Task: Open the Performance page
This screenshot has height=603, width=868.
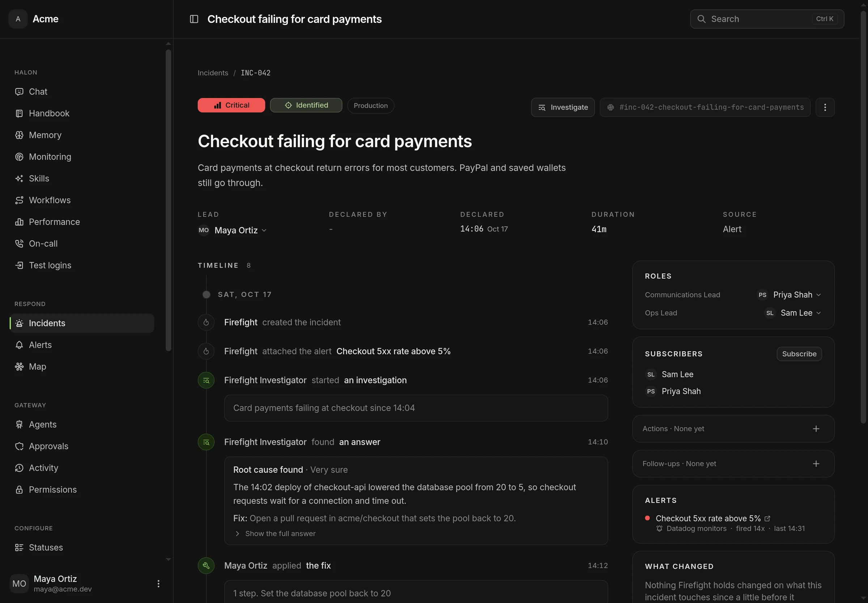Action: point(82,222)
